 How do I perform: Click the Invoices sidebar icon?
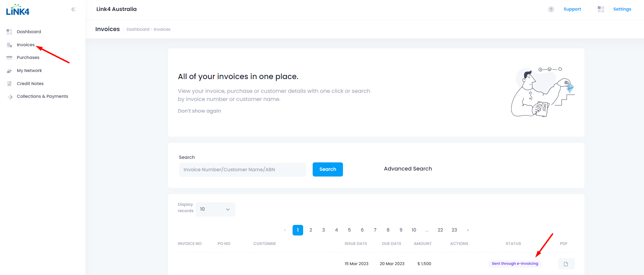pos(10,45)
